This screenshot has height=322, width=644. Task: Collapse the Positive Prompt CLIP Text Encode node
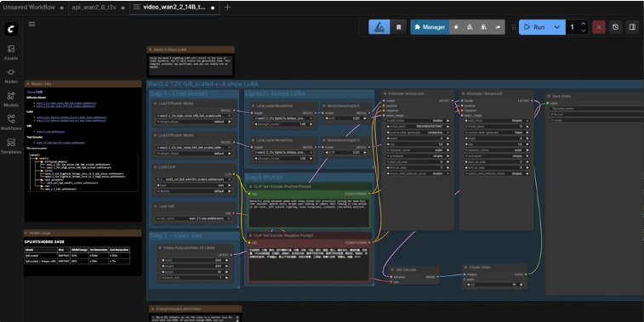[250, 187]
